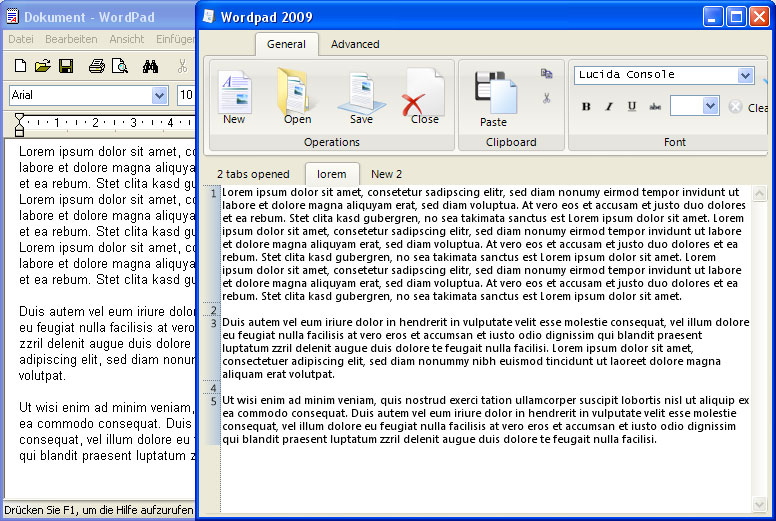Click the scroll down arrow in Wordpad 2009
Image resolution: width=776 pixels, height=521 pixels.
click(759, 504)
